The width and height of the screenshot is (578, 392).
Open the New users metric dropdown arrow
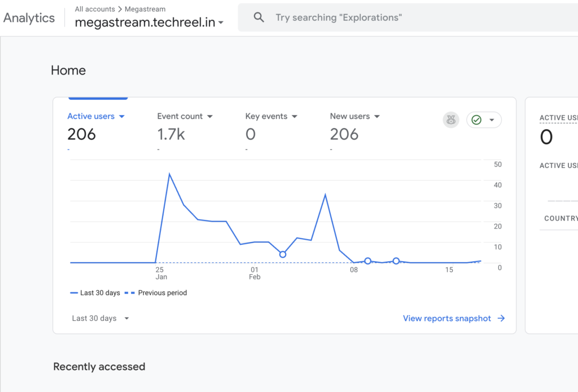tap(377, 117)
